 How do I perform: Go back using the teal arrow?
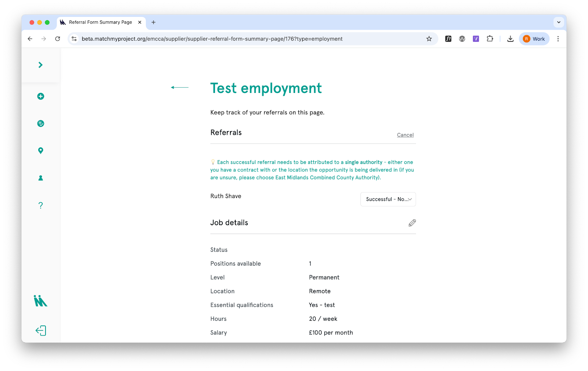180,87
